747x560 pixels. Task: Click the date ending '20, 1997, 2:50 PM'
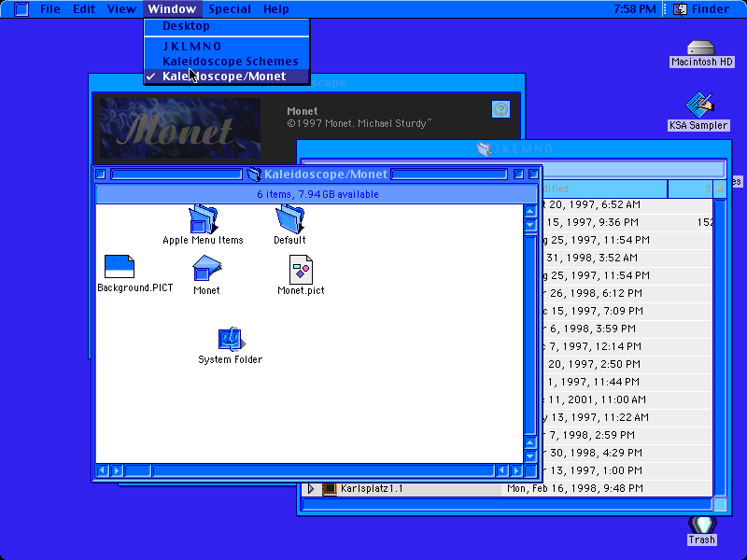click(x=592, y=364)
